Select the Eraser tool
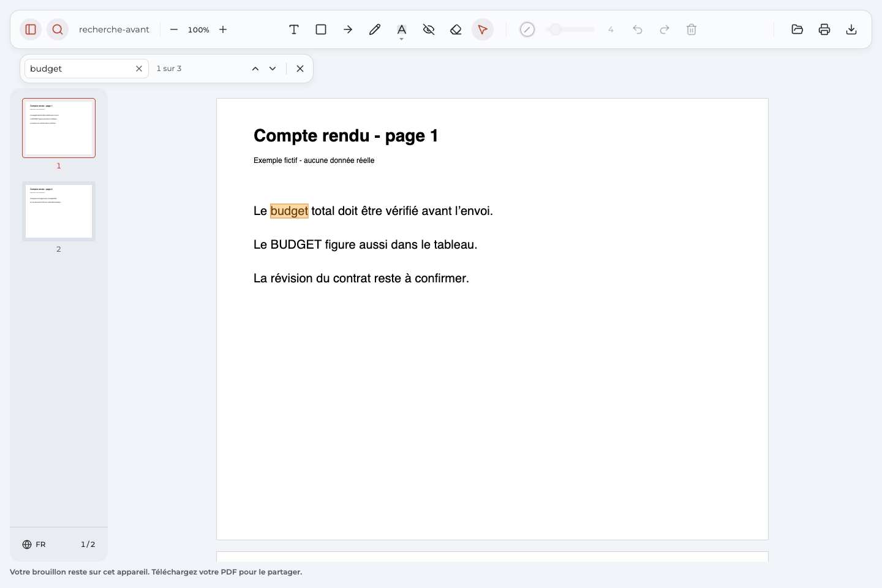 (x=456, y=29)
